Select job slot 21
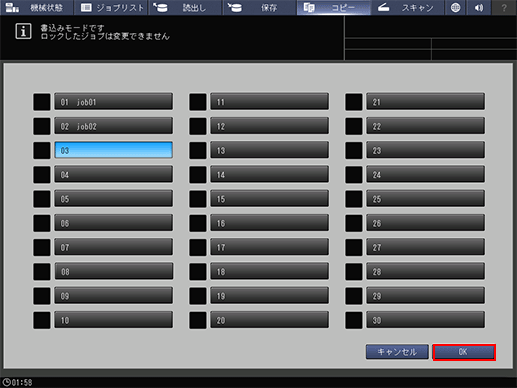This screenshot has width=517, height=388. (x=425, y=102)
